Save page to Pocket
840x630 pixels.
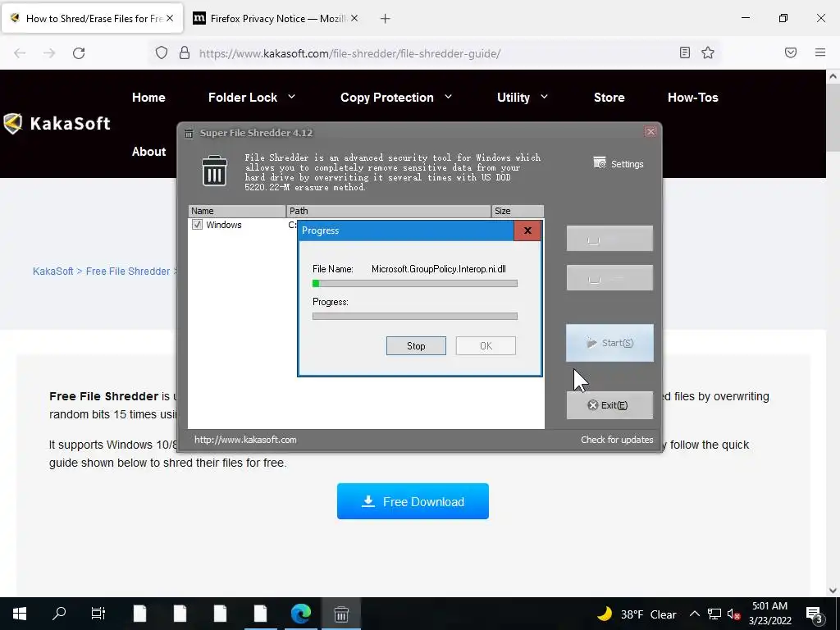tap(791, 52)
